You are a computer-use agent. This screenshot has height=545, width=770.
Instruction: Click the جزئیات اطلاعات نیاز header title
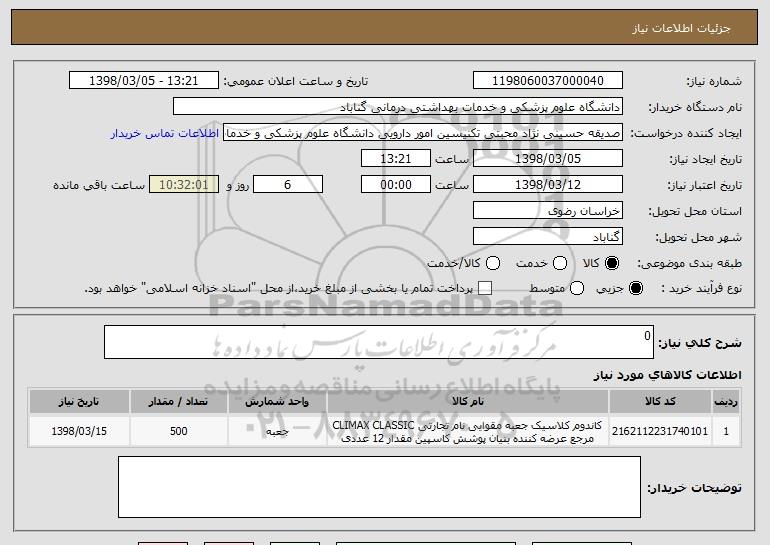681,28
